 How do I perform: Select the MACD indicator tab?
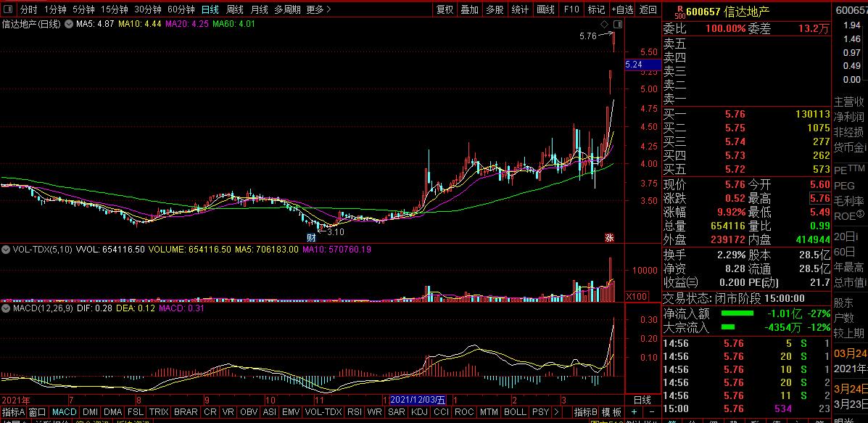click(x=65, y=413)
